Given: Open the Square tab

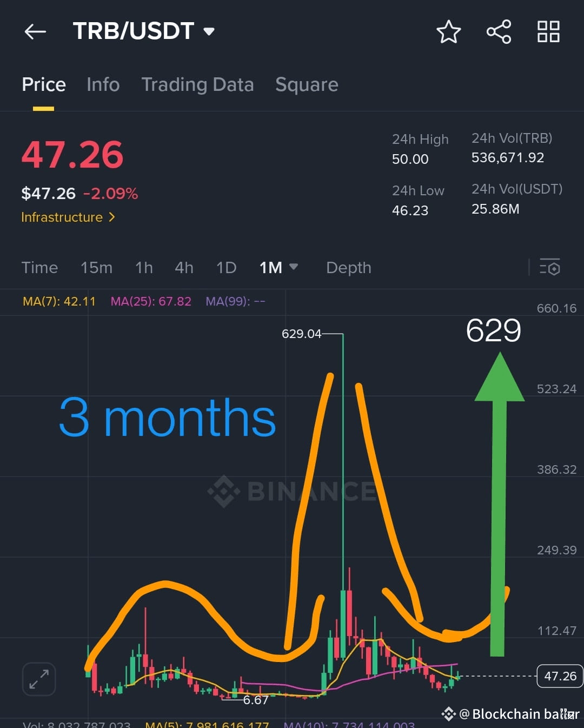Looking at the screenshot, I should (x=307, y=84).
